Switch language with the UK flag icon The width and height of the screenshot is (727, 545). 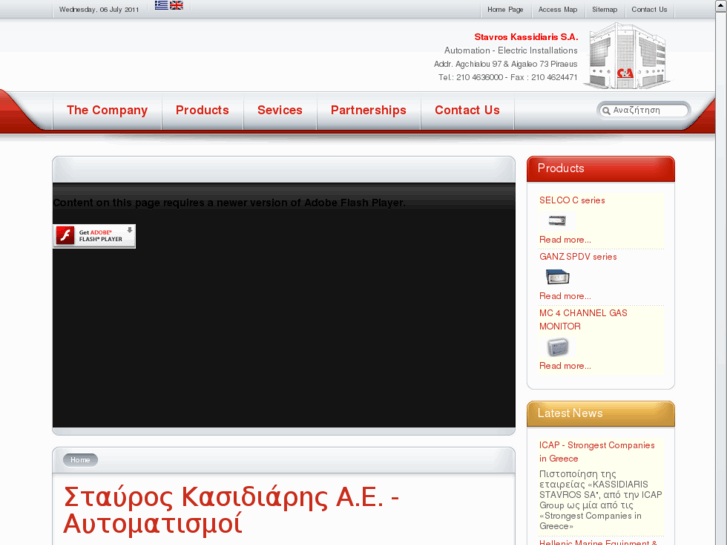click(176, 5)
